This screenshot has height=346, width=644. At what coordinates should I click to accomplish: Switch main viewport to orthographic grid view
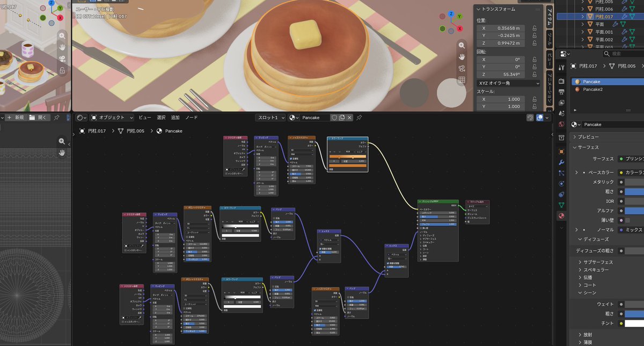pos(462,80)
